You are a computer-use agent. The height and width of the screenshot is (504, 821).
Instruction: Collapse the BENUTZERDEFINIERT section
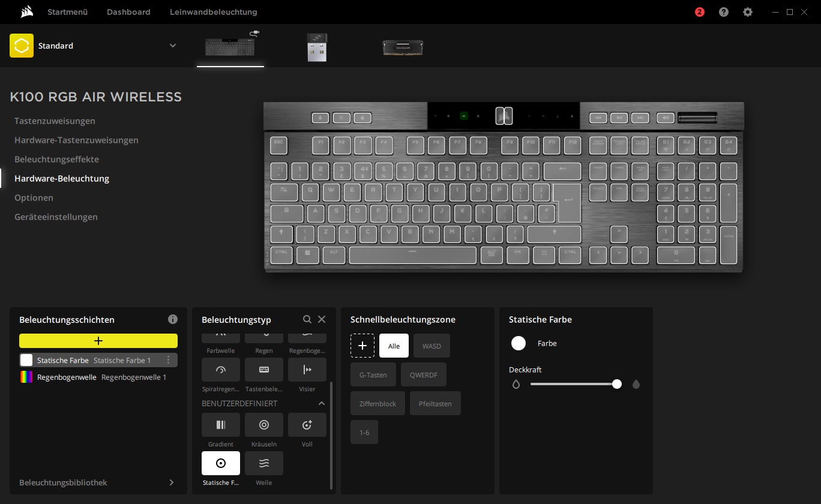[322, 403]
